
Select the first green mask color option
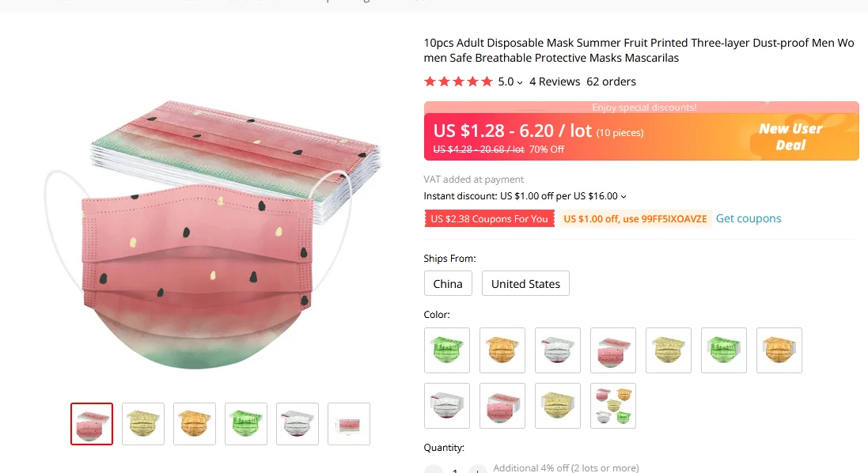pos(447,350)
